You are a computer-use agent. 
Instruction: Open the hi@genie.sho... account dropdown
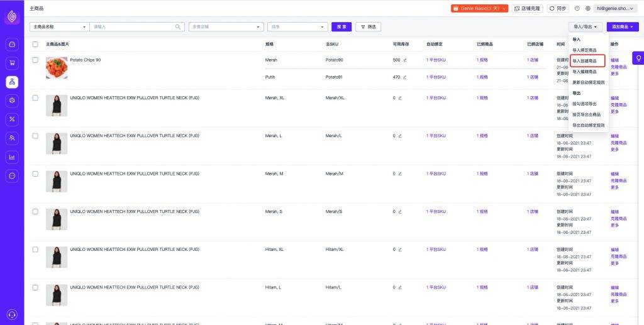616,8
